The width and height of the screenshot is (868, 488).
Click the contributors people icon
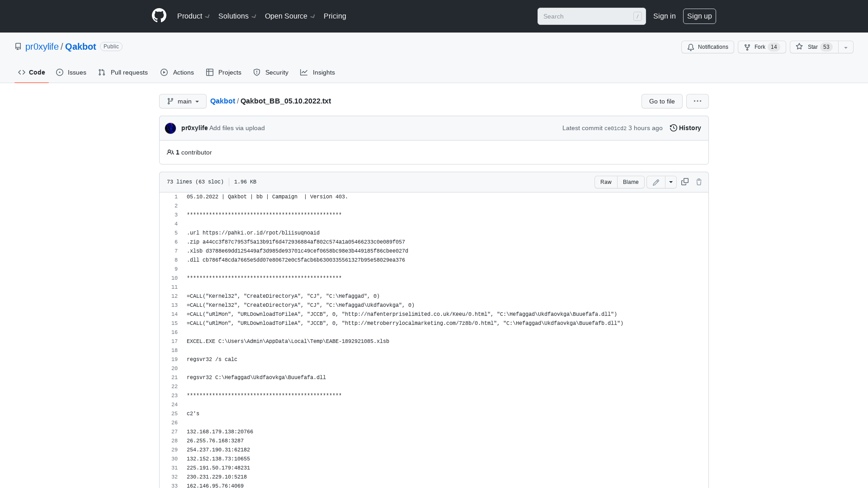(170, 152)
